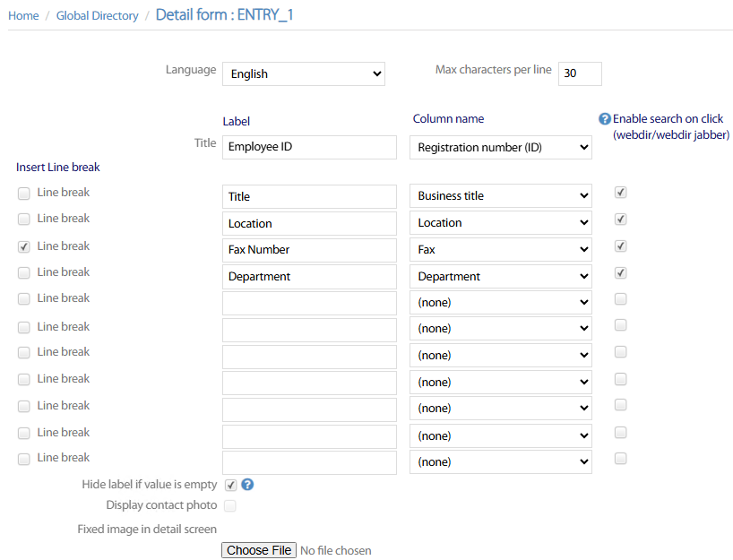Toggle search on click for Department row
This screenshot has height=560, width=733.
(x=621, y=272)
